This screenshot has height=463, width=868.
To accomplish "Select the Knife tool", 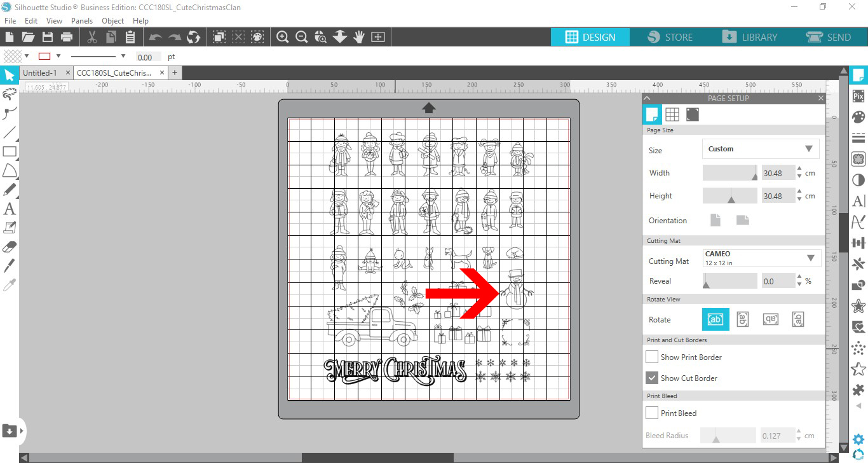I will coord(10,265).
